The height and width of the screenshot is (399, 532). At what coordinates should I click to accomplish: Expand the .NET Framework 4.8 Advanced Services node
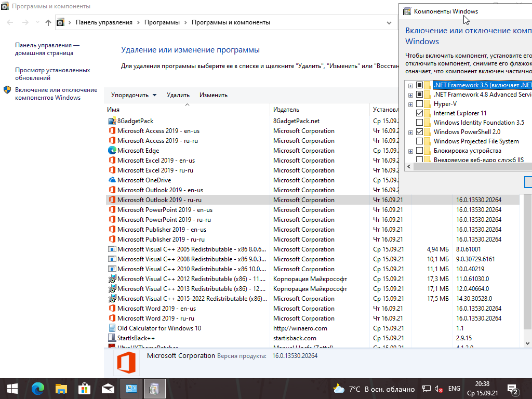(x=410, y=95)
